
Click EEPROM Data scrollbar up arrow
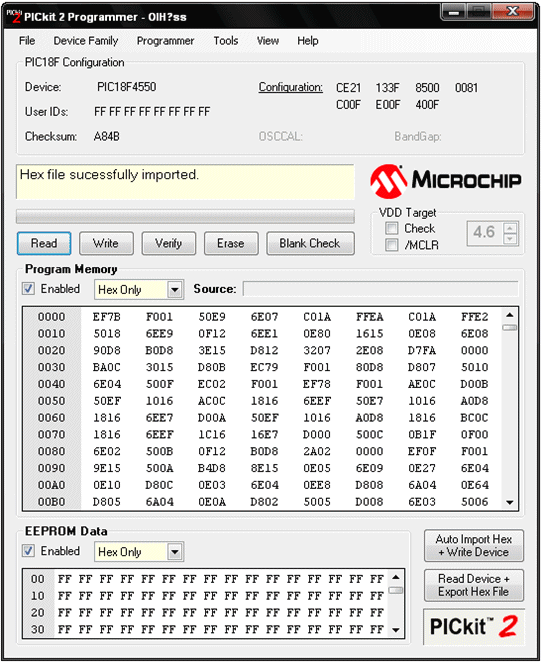pyautogui.click(x=396, y=577)
